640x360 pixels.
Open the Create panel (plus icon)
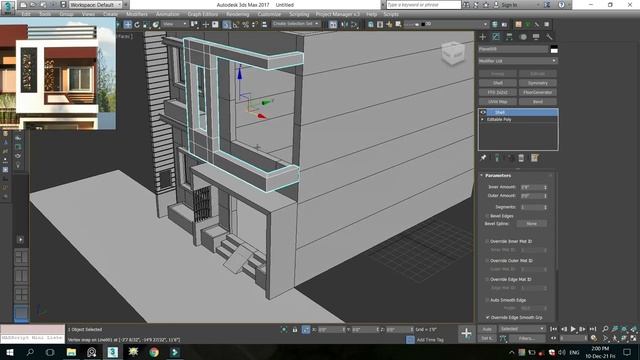click(482, 37)
